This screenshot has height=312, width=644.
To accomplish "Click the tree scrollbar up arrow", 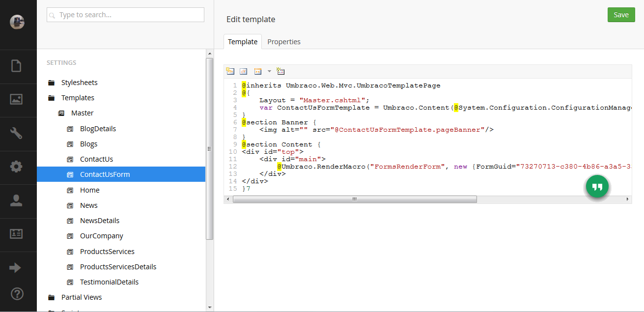I will pos(210,54).
